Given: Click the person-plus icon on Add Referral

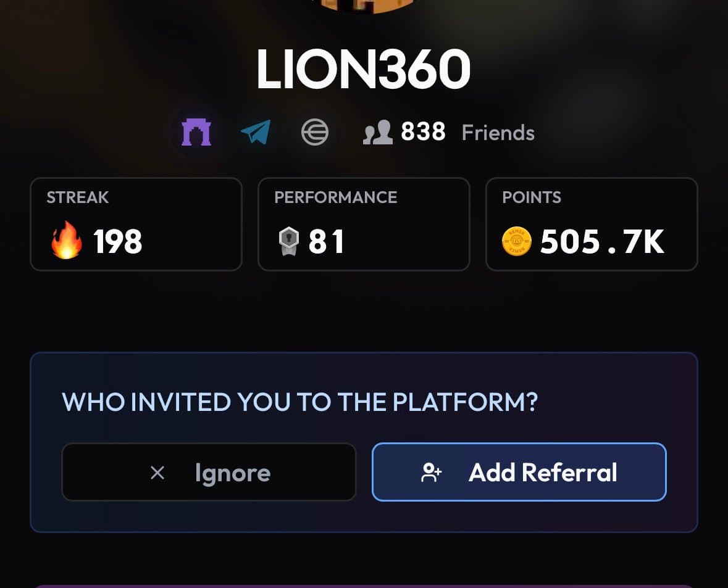Looking at the screenshot, I should 432,473.
